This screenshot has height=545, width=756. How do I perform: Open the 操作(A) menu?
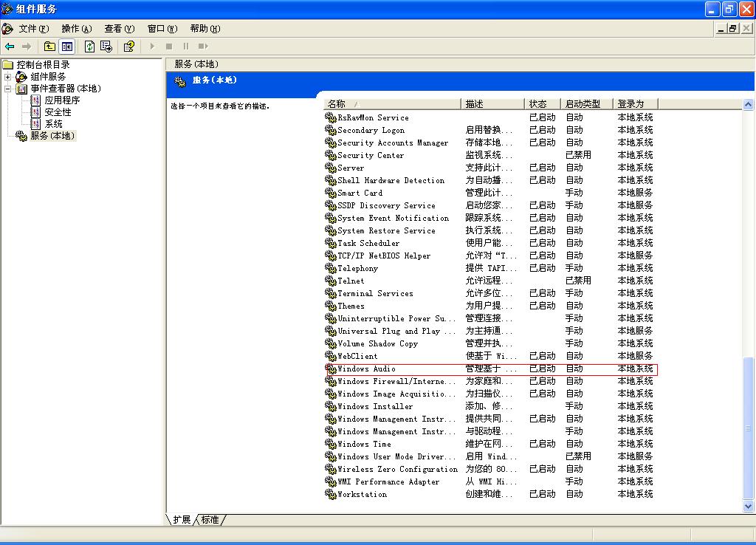coord(76,29)
